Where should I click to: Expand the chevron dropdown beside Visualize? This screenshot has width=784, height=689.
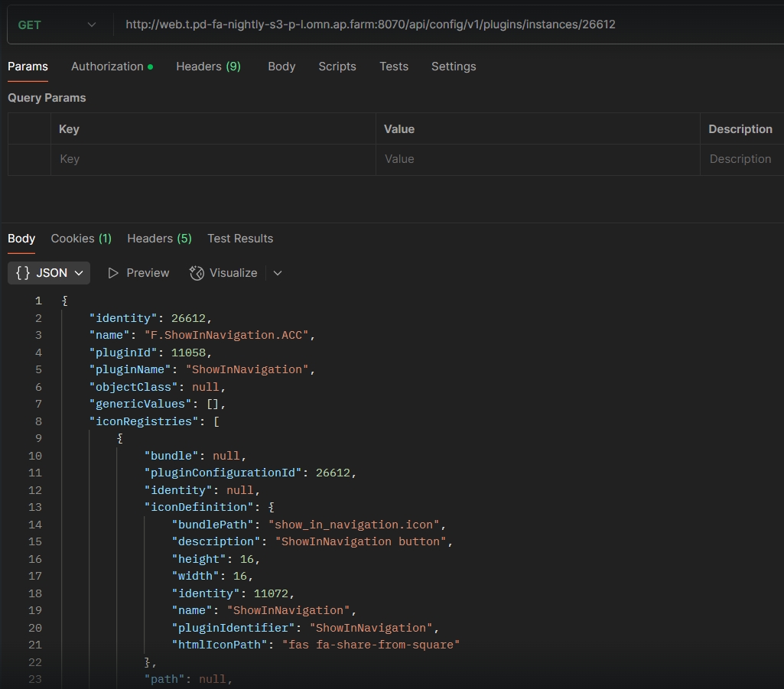pyautogui.click(x=278, y=273)
